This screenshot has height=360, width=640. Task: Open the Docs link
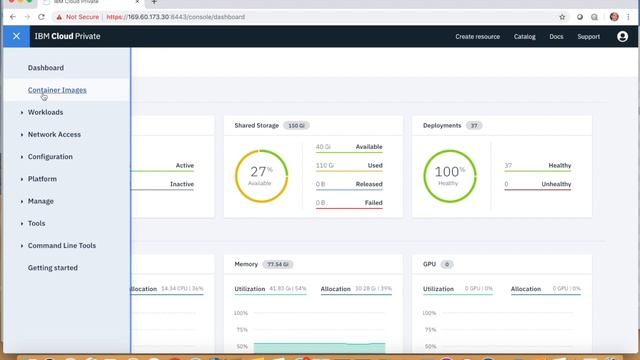coord(556,36)
